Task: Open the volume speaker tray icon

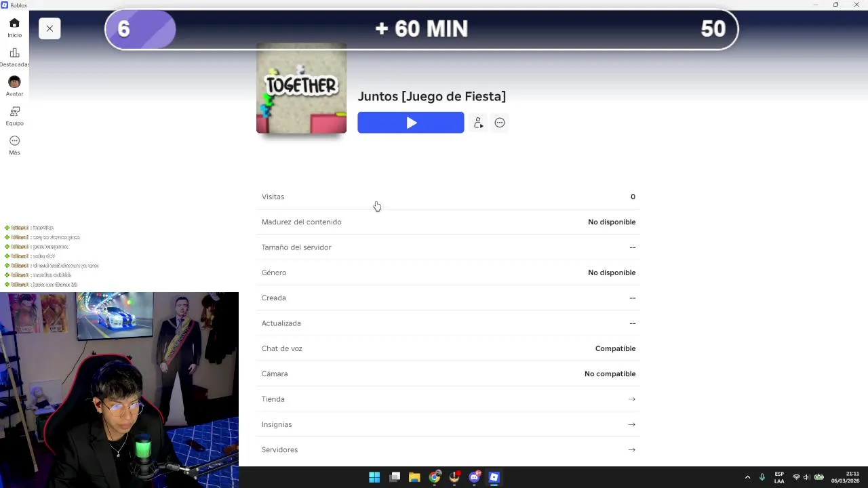Action: click(x=806, y=477)
